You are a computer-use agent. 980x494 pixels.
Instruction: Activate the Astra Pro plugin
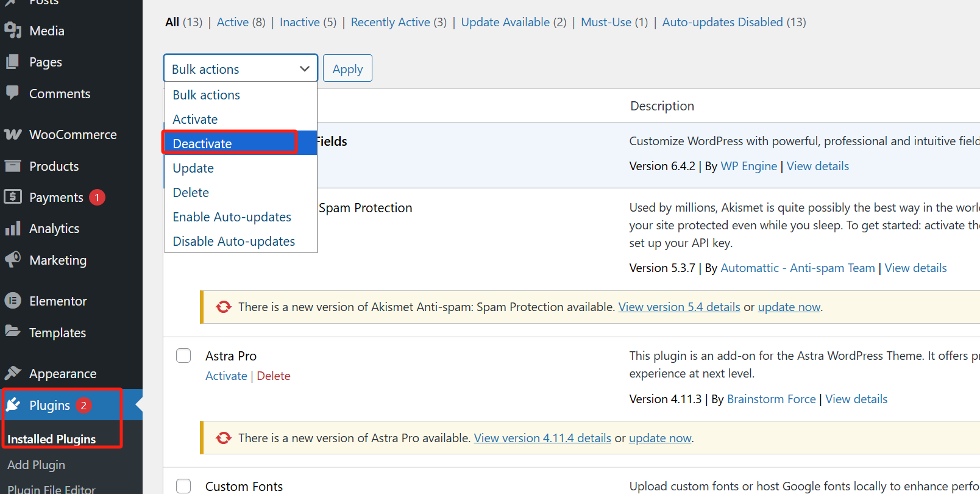pyautogui.click(x=226, y=376)
